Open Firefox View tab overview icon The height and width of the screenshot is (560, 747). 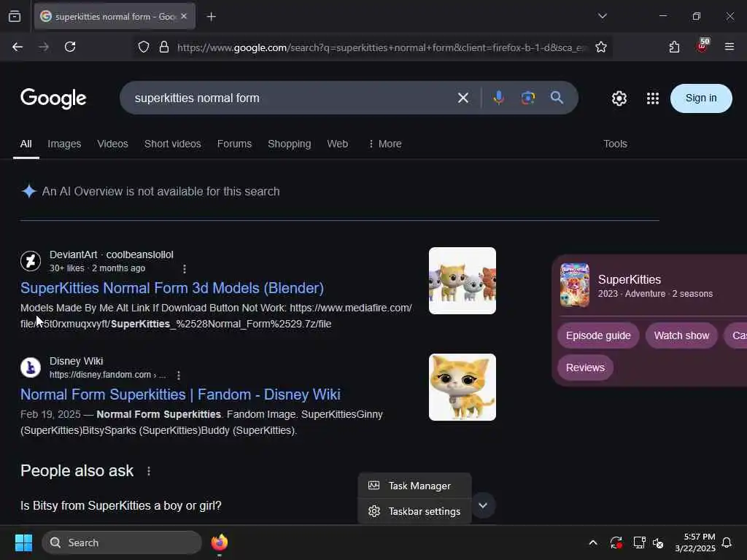click(x=15, y=17)
